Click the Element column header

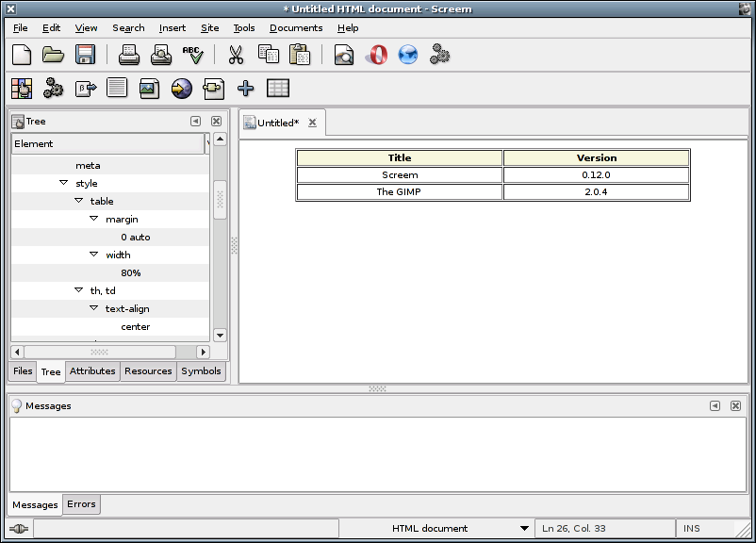tap(108, 143)
